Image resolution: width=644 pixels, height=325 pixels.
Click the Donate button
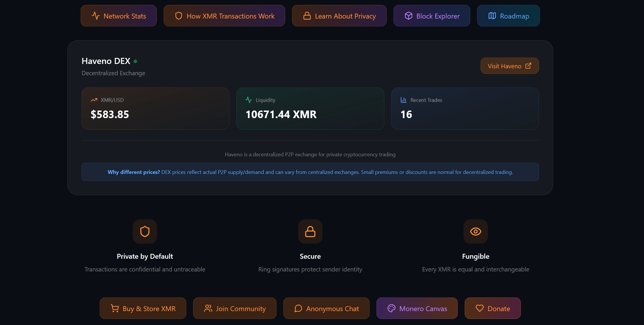click(492, 309)
